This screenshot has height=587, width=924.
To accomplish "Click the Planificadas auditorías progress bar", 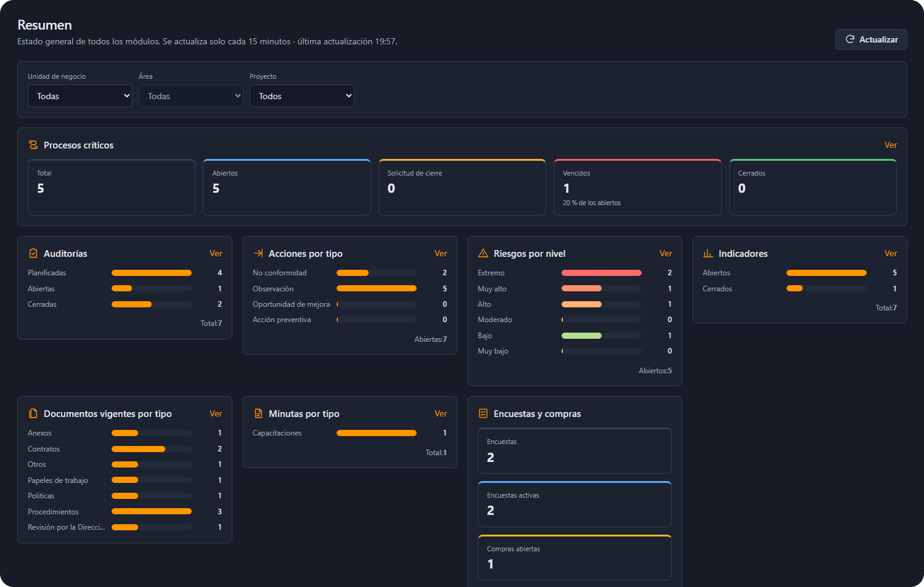I will coord(152,273).
